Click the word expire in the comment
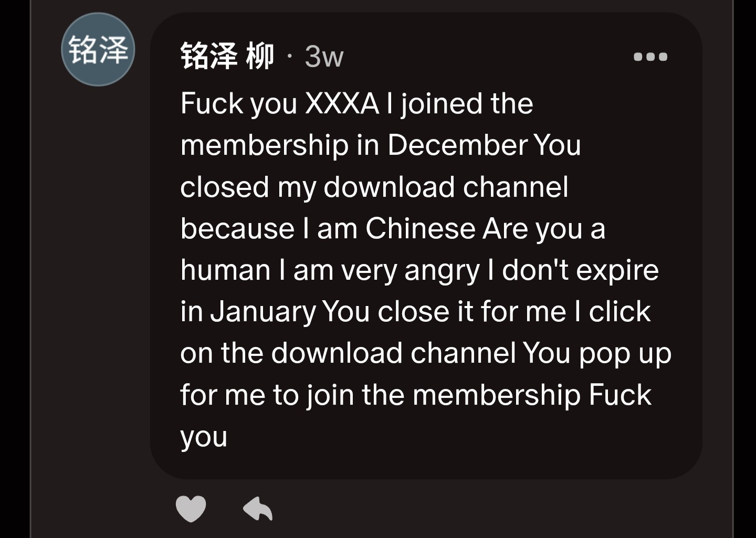The width and height of the screenshot is (756, 538). [x=617, y=270]
